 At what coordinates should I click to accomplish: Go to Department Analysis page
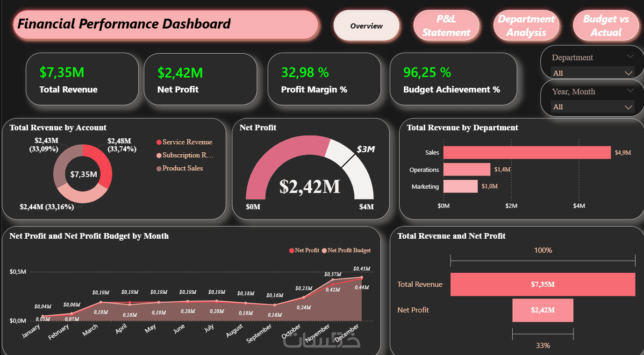pyautogui.click(x=526, y=26)
